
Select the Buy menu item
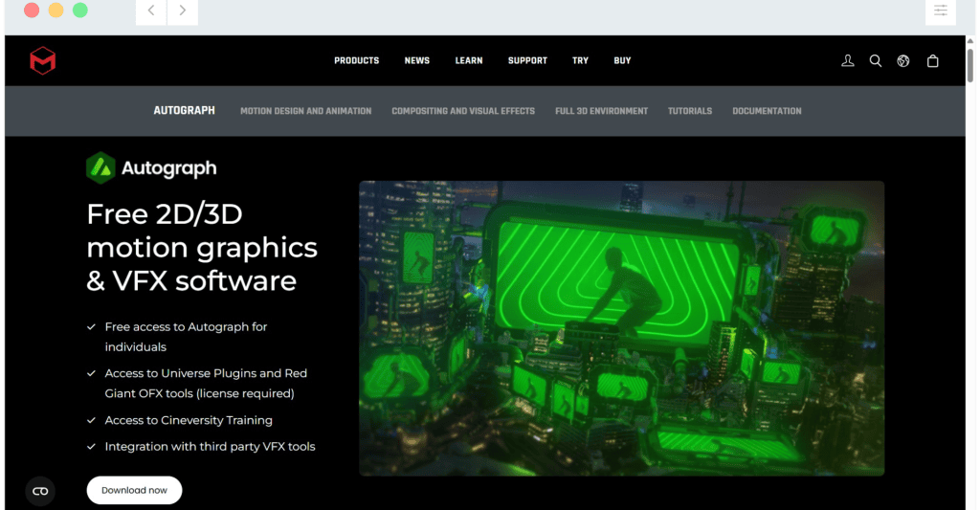[622, 60]
